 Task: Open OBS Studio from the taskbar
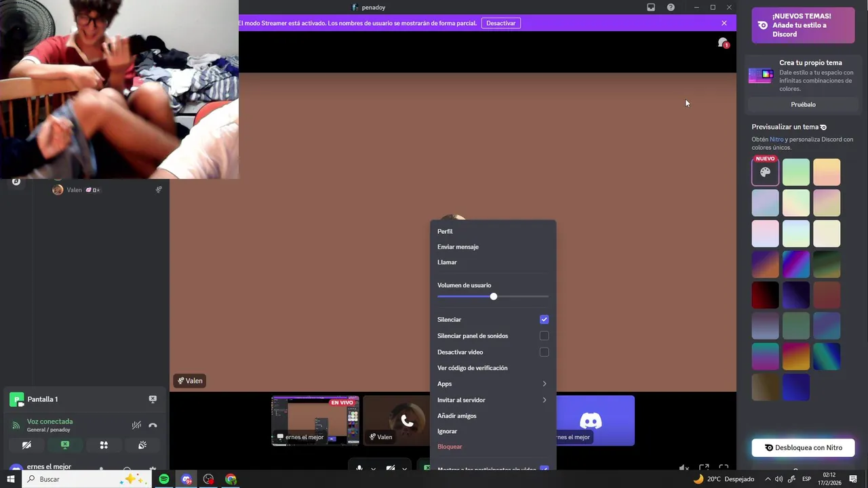point(208,479)
